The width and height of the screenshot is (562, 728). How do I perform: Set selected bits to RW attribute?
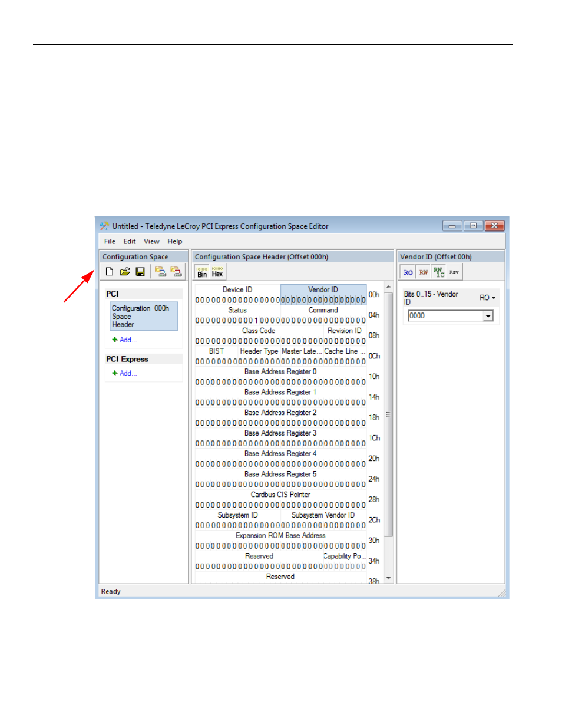point(424,272)
